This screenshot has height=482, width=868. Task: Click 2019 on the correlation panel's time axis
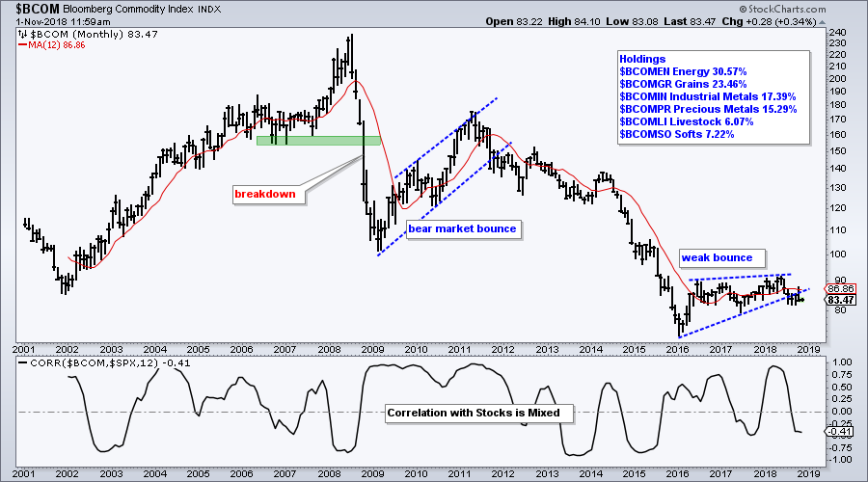point(809,473)
